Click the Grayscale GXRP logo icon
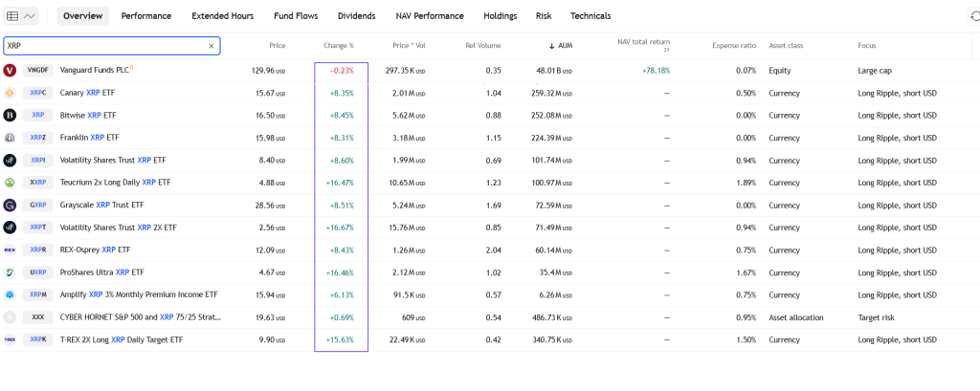Screen dimensions: 980x391 click(10, 206)
